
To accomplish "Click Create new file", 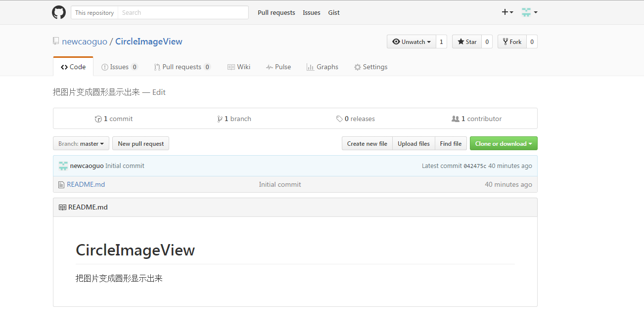I will click(x=367, y=144).
